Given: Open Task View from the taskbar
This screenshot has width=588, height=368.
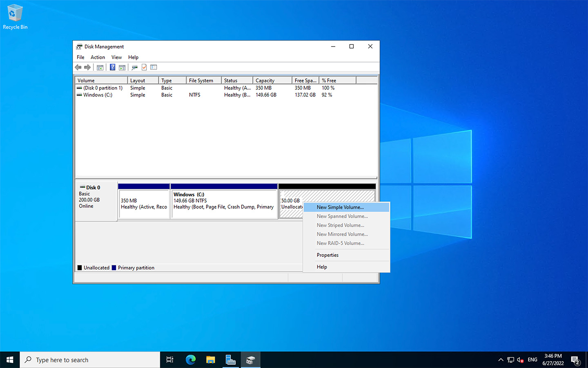Looking at the screenshot, I should [170, 360].
